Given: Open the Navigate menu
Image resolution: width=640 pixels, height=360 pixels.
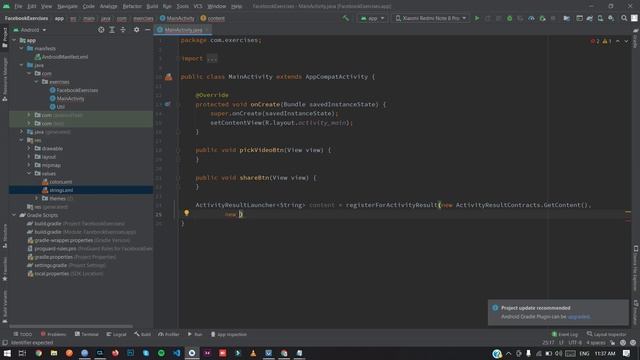Looking at the screenshot, I should point(67,6).
